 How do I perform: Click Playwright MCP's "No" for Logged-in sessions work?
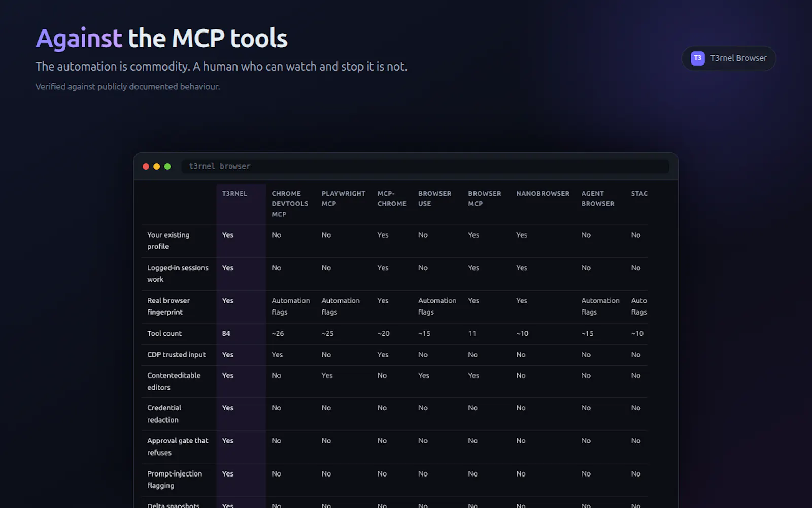[x=326, y=268]
